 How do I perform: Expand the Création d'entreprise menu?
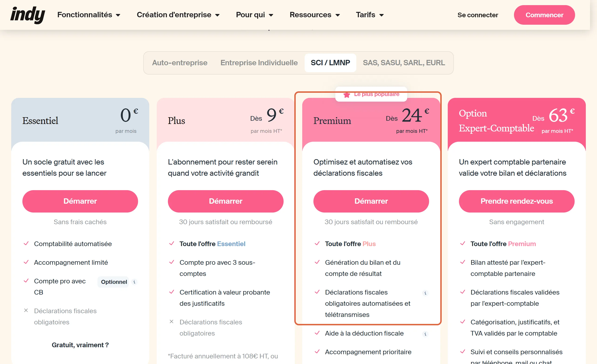point(178,15)
